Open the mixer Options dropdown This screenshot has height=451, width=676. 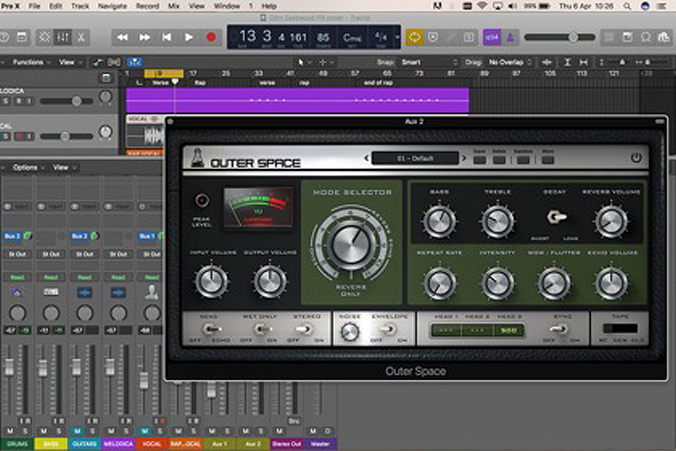[28, 168]
